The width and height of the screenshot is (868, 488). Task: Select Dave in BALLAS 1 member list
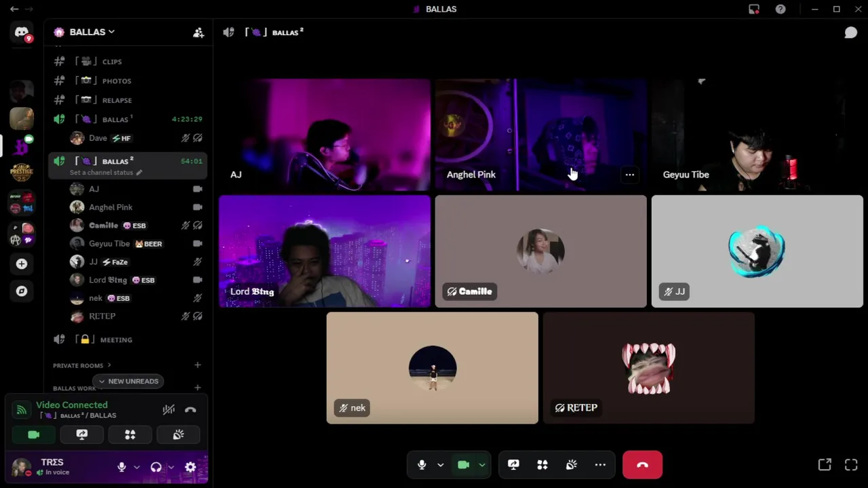tap(137, 138)
